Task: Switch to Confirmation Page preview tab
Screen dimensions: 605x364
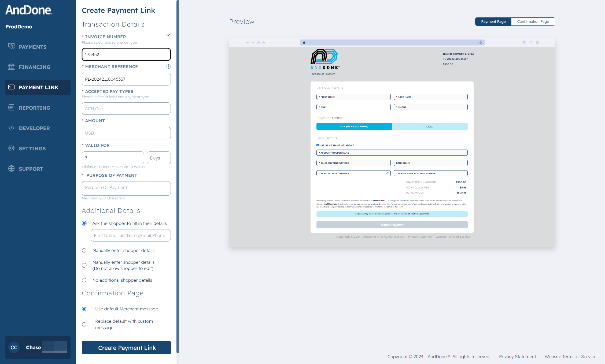Action: (x=532, y=21)
